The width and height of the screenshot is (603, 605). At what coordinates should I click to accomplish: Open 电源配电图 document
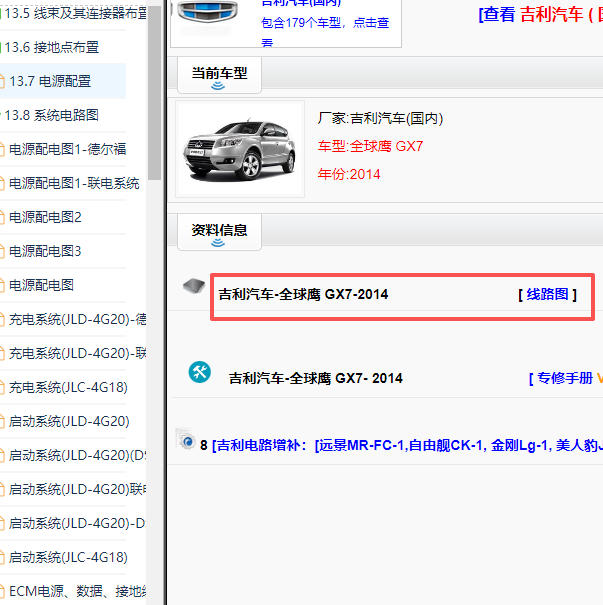tap(41, 285)
